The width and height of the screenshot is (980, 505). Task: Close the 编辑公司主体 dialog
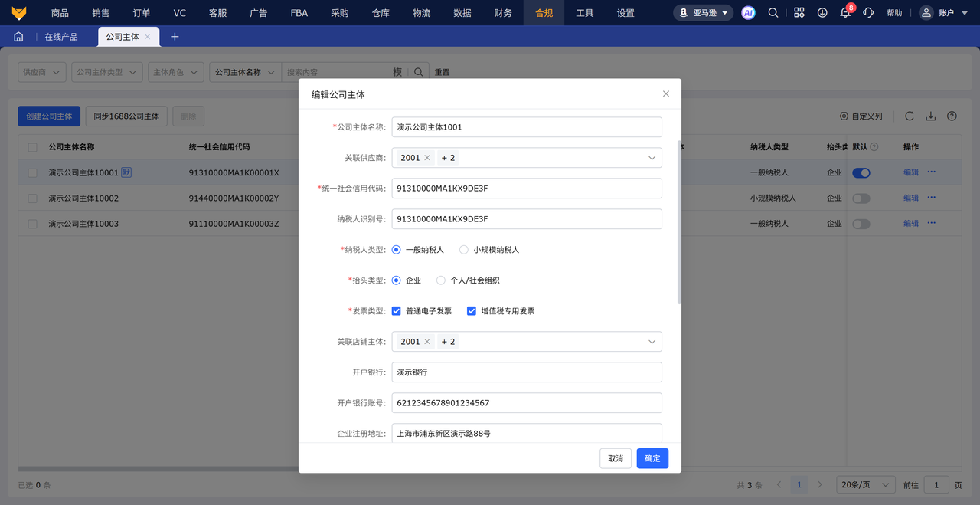(666, 93)
